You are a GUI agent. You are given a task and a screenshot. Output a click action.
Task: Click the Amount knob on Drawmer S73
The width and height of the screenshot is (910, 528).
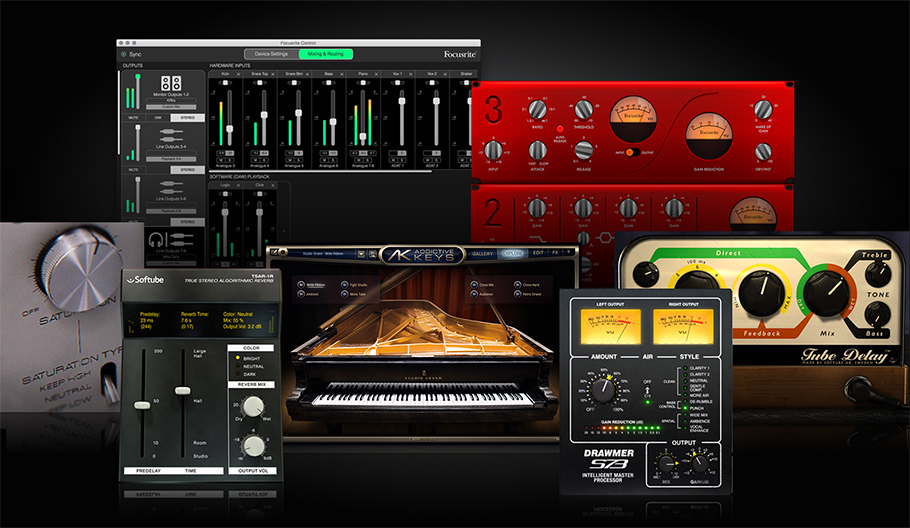pyautogui.click(x=604, y=391)
